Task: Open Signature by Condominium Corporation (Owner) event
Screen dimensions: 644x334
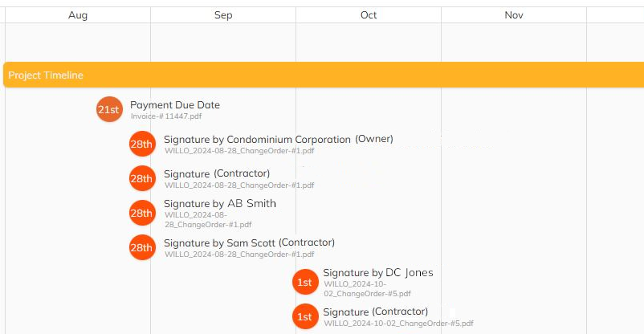Action: point(278,139)
